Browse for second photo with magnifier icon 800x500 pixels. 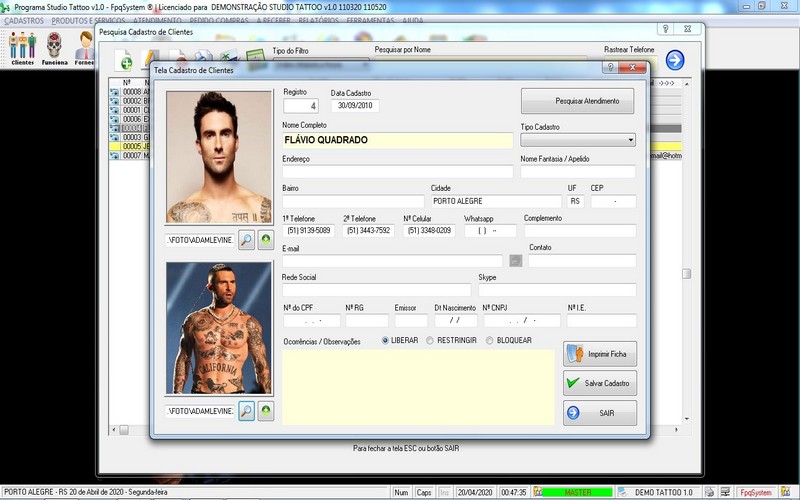[246, 411]
